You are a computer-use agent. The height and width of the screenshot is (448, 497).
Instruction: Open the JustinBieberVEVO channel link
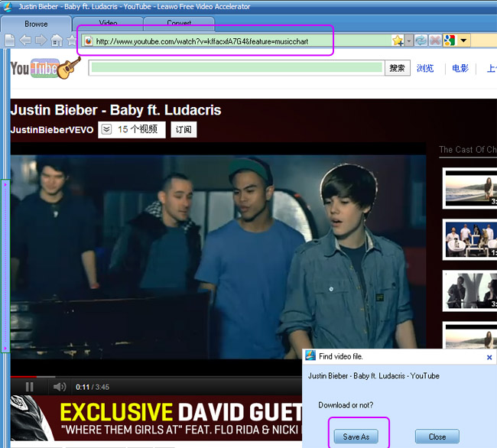[x=52, y=130]
